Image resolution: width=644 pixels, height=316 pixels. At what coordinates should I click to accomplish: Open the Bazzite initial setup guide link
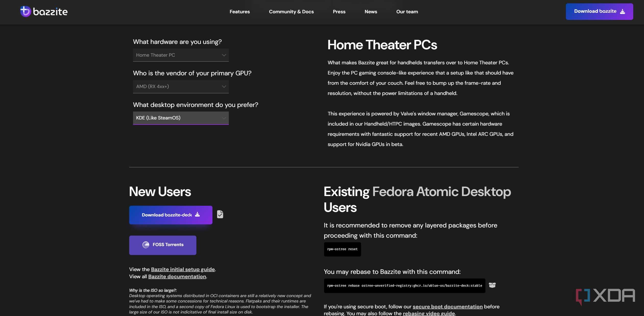click(183, 269)
